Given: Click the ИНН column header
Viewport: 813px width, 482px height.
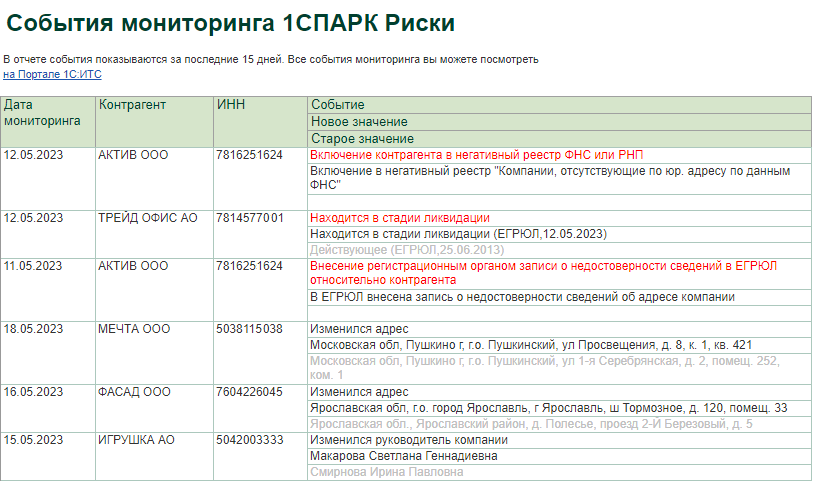Looking at the screenshot, I should tap(231, 105).
